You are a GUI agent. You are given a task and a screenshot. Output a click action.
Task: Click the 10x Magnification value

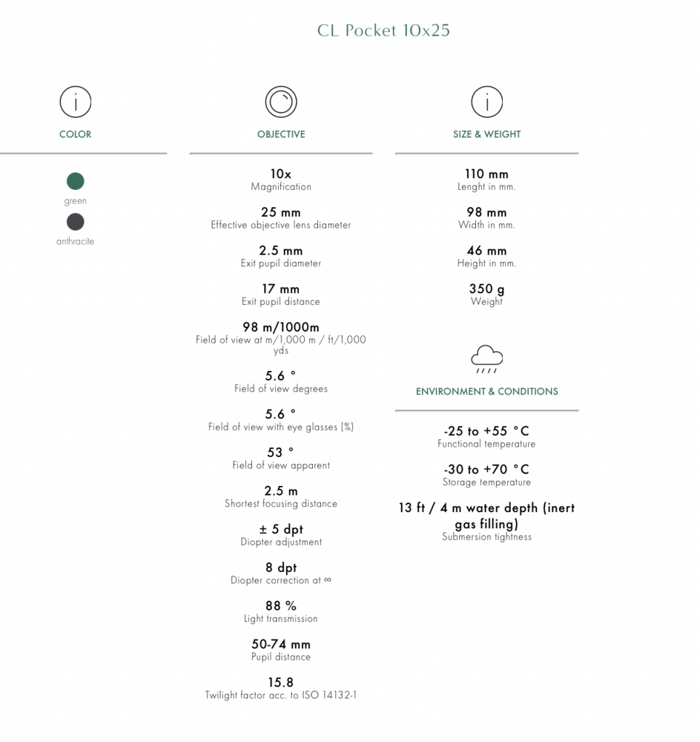click(281, 174)
